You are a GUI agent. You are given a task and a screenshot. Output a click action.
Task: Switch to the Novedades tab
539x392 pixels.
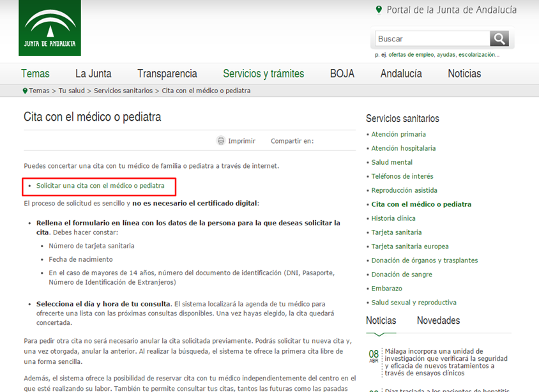pyautogui.click(x=438, y=320)
